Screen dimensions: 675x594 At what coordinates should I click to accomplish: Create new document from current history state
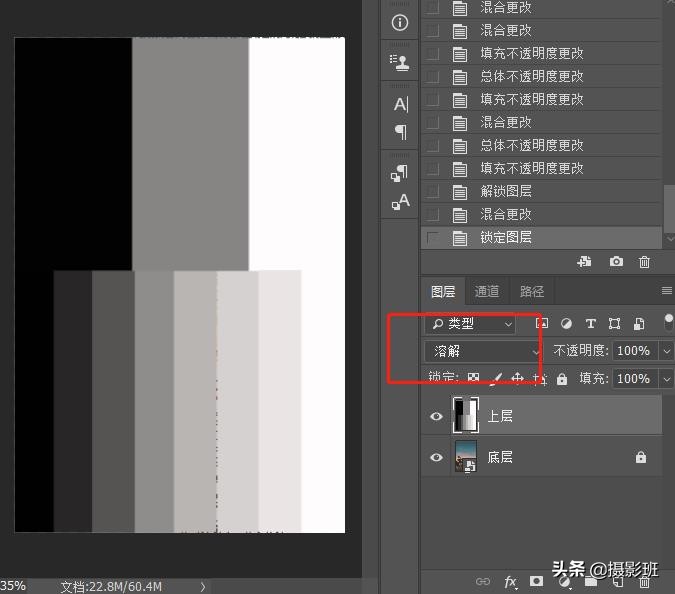pos(584,261)
